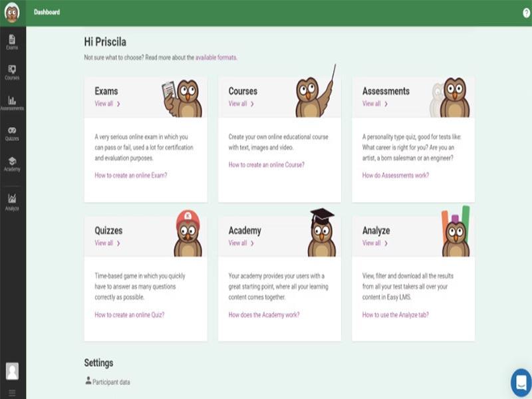The image size is (532, 399).
Task: Open Quizzes from the sidebar
Action: (12, 134)
